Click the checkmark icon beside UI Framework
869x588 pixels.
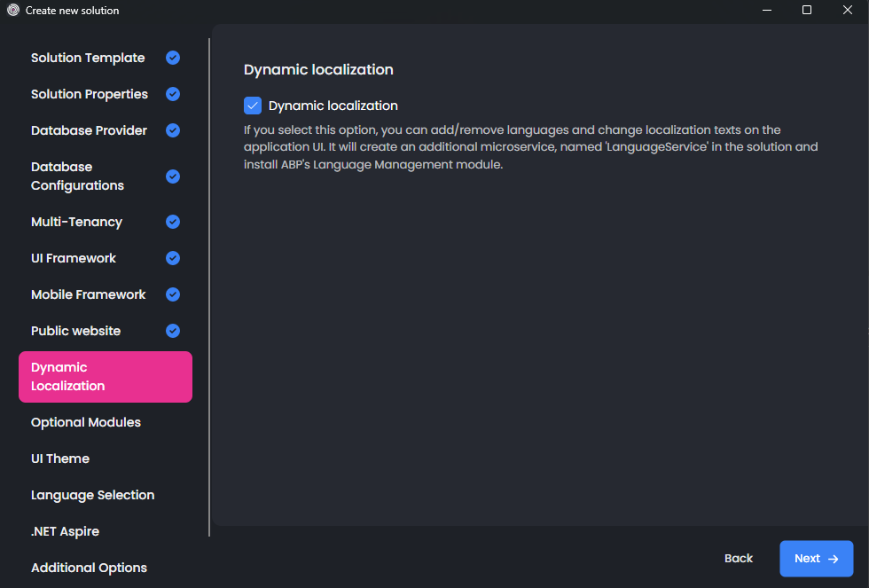point(173,258)
